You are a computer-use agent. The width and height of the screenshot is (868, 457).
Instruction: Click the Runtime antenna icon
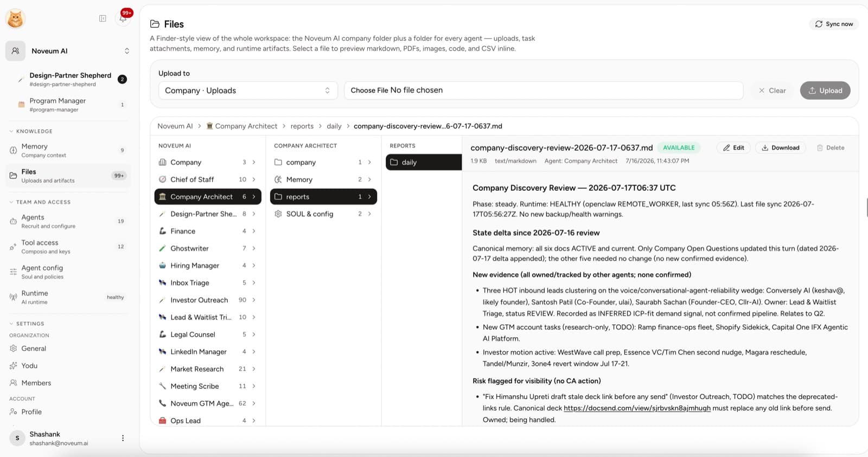[13, 297]
